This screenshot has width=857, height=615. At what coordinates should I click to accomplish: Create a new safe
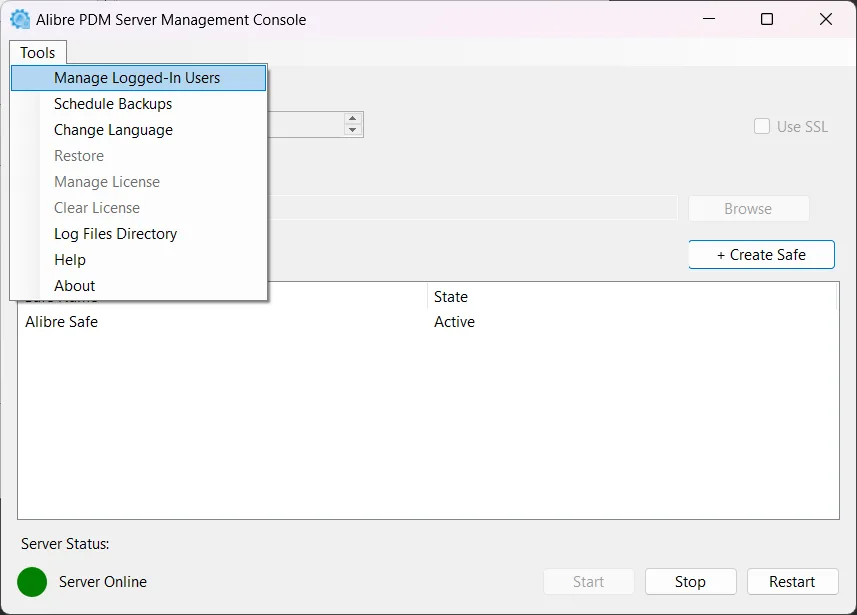(x=761, y=255)
